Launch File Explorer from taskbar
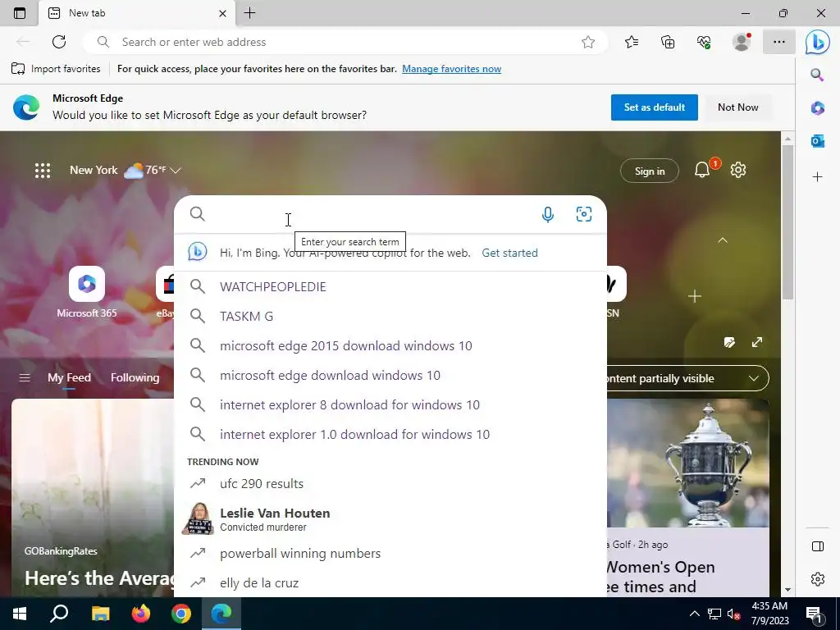The width and height of the screenshot is (840, 630). click(x=100, y=614)
